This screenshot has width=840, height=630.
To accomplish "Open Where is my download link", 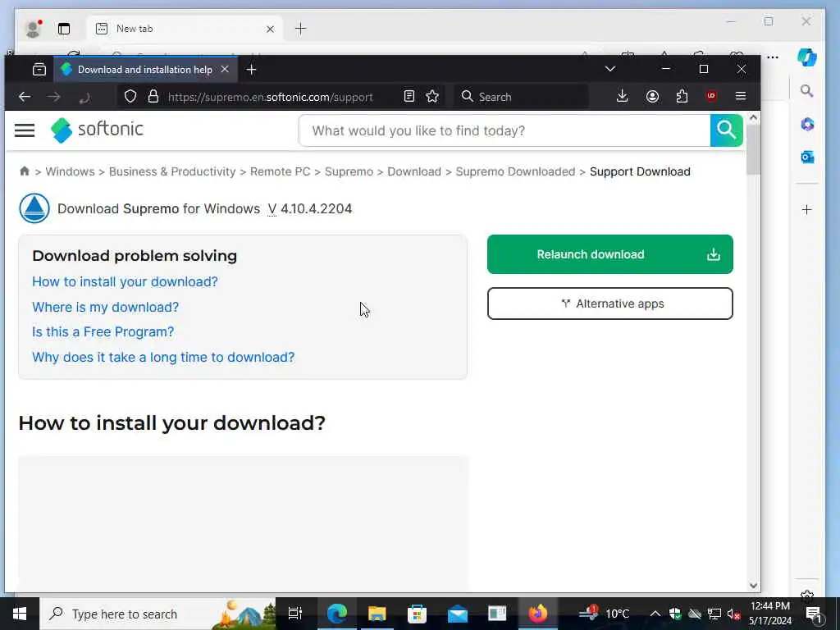I will [106, 307].
